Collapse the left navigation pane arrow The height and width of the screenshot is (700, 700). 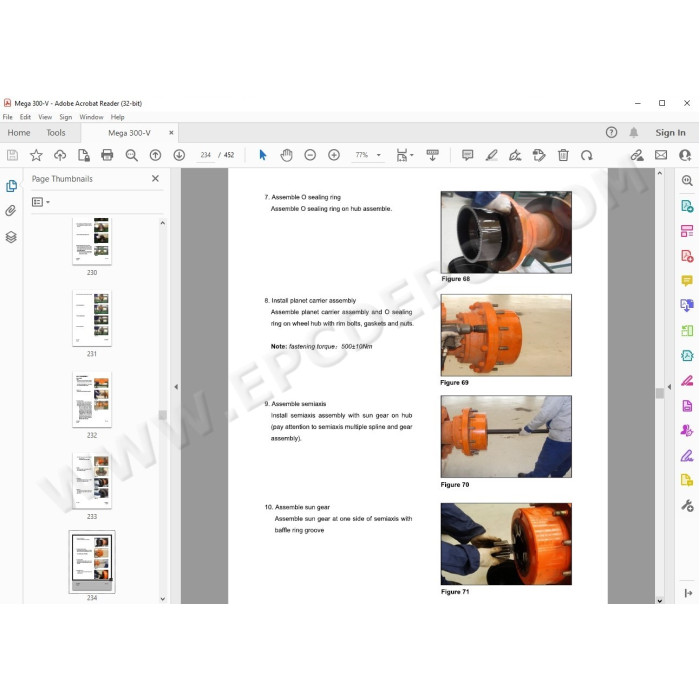(176, 387)
